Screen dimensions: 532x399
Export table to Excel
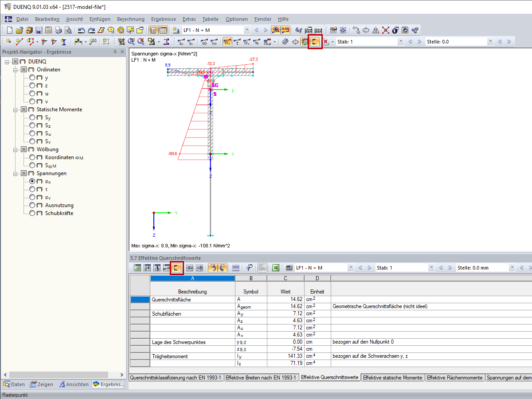point(275,268)
